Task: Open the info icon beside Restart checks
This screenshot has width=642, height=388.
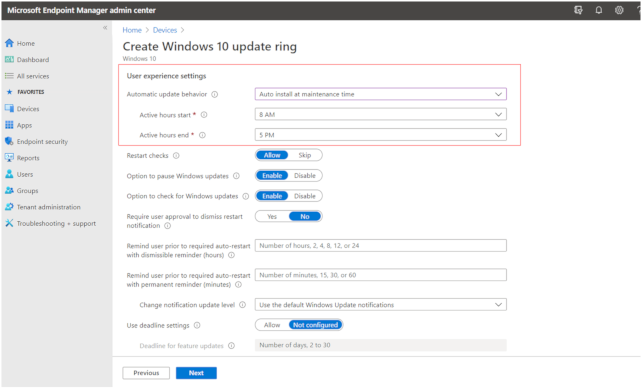Action: [176, 156]
